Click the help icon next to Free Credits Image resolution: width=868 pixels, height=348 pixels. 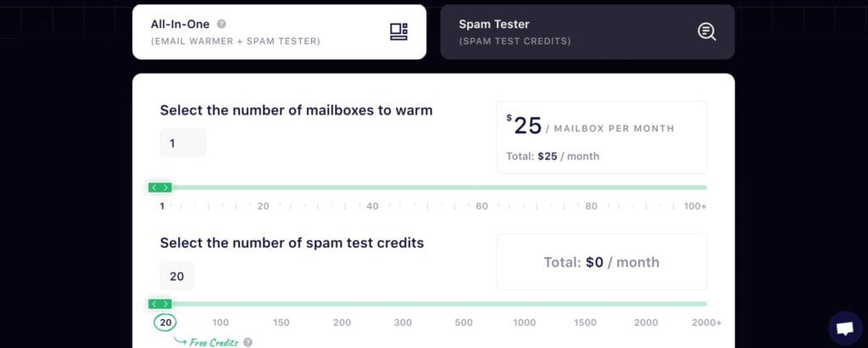pos(248,342)
